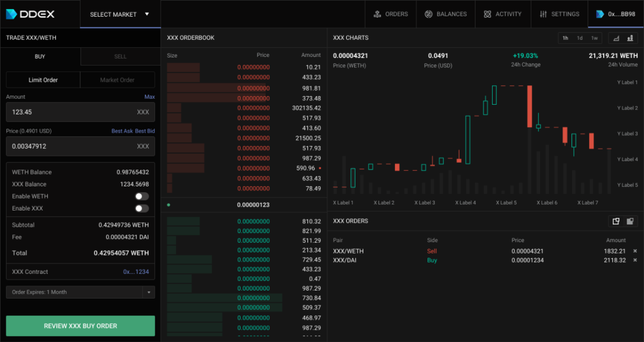The width and height of the screenshot is (644, 342).
Task: Switch to the Sell tab
Action: coord(120,56)
